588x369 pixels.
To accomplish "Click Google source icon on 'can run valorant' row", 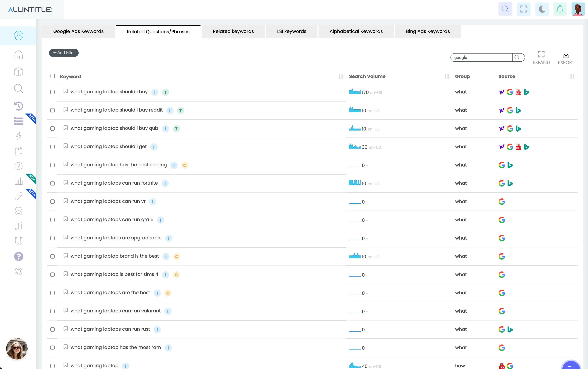I will tap(502, 311).
